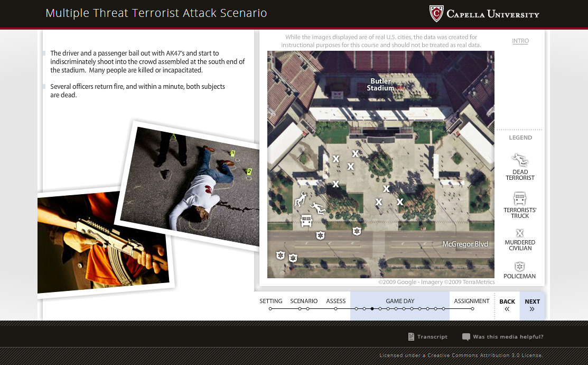Open the ASSESS section
588x365 pixels.
(x=335, y=301)
